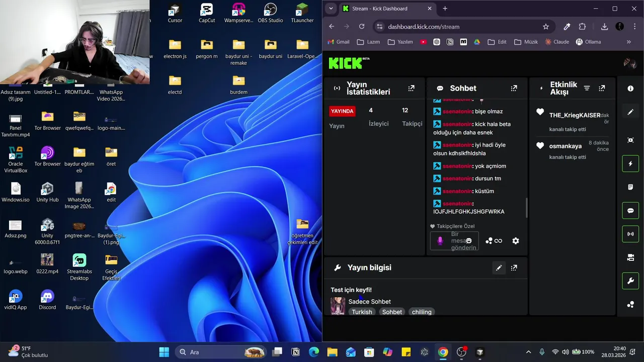Viewport: 644px width, 362px height.
Task: Pop out the Yayın İstatistikleri panel
Action: tap(411, 88)
